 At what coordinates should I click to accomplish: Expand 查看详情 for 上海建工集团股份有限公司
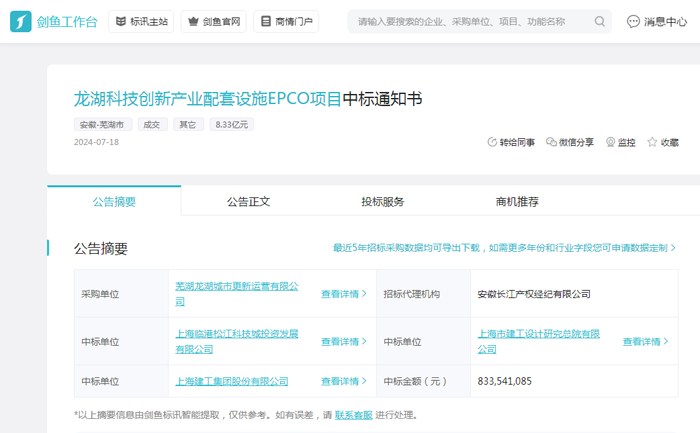pyautogui.click(x=343, y=381)
